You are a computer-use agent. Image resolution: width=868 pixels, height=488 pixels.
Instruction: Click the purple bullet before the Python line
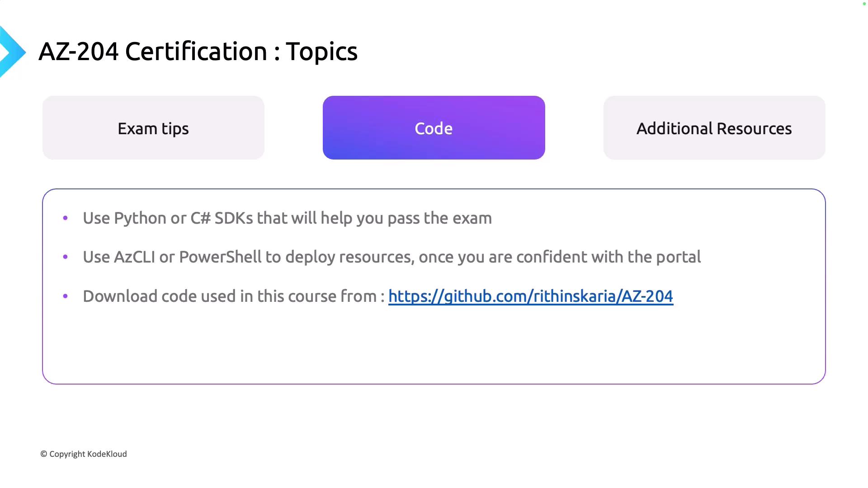pos(66,218)
